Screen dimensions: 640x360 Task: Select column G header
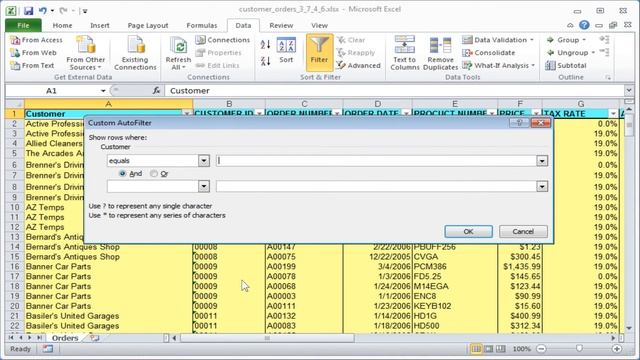(580, 104)
